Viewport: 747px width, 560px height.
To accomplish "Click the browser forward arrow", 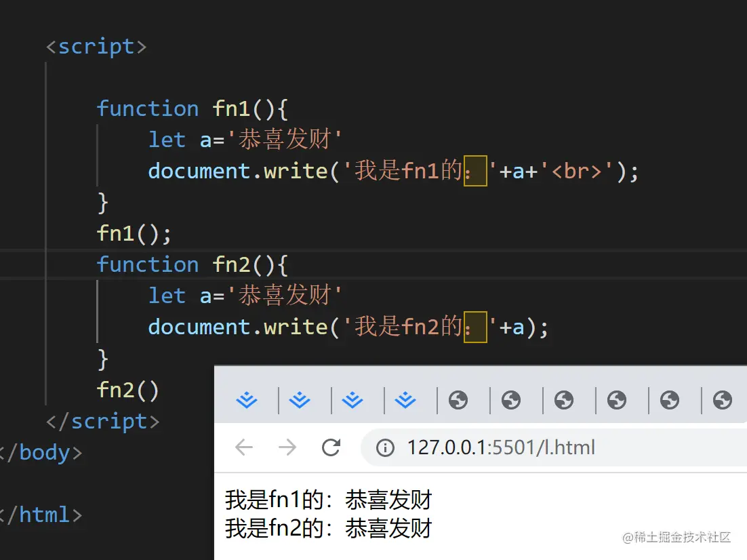I will tap(287, 447).
